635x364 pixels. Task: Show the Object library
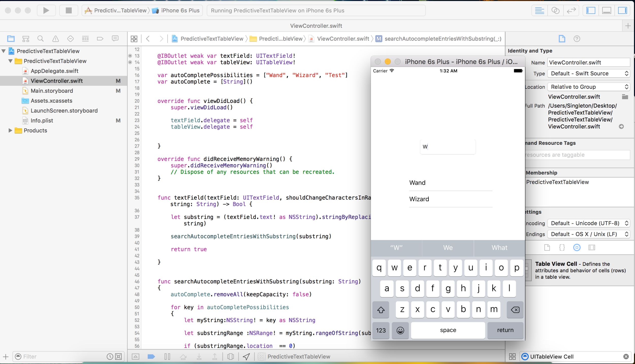pos(577,248)
